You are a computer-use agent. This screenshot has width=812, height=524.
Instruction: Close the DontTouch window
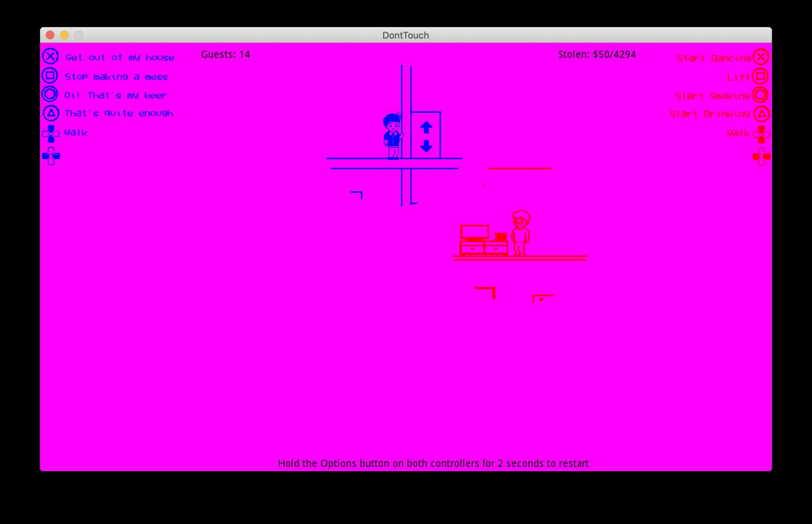tap(50, 35)
